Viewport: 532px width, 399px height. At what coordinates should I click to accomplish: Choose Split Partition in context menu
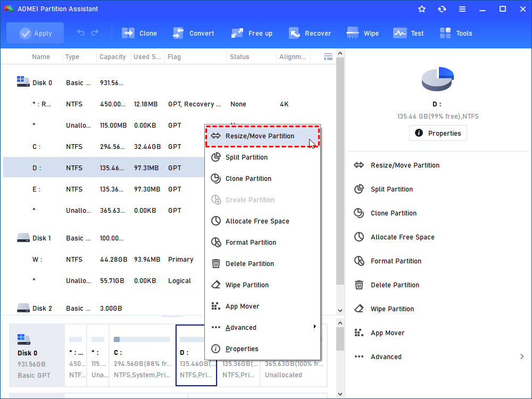tap(262, 157)
